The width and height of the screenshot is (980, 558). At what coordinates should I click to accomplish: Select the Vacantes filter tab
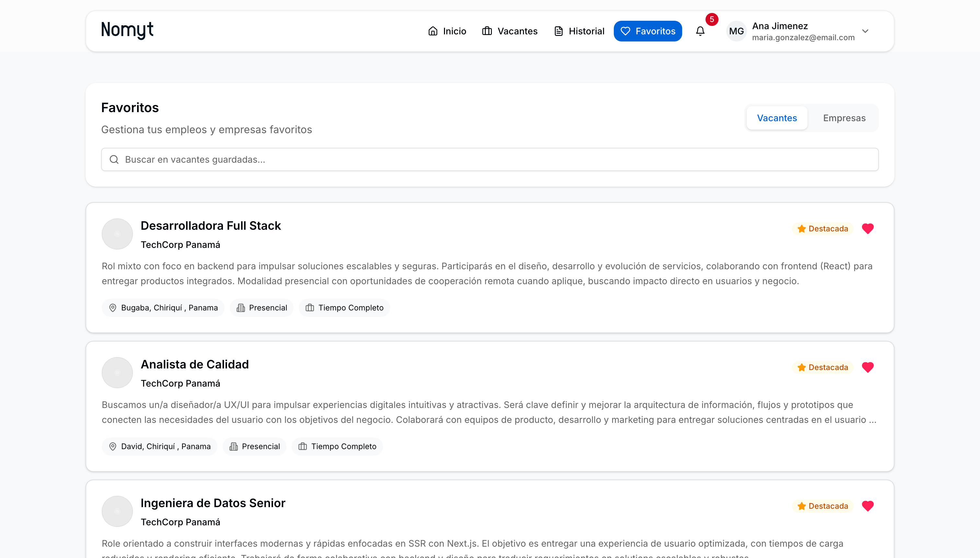click(776, 118)
